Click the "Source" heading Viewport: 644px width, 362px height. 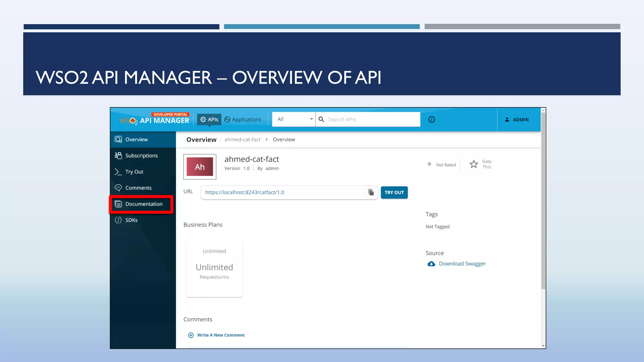(435, 253)
